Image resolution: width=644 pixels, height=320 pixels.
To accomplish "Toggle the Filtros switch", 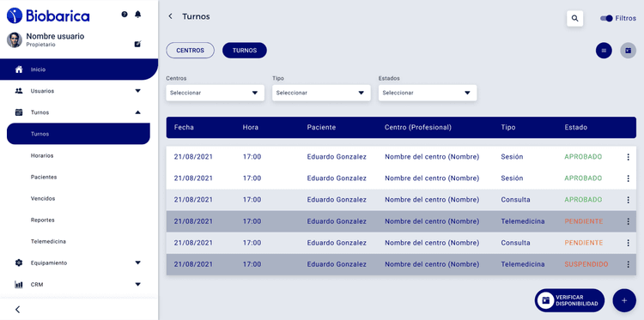I will pyautogui.click(x=606, y=19).
